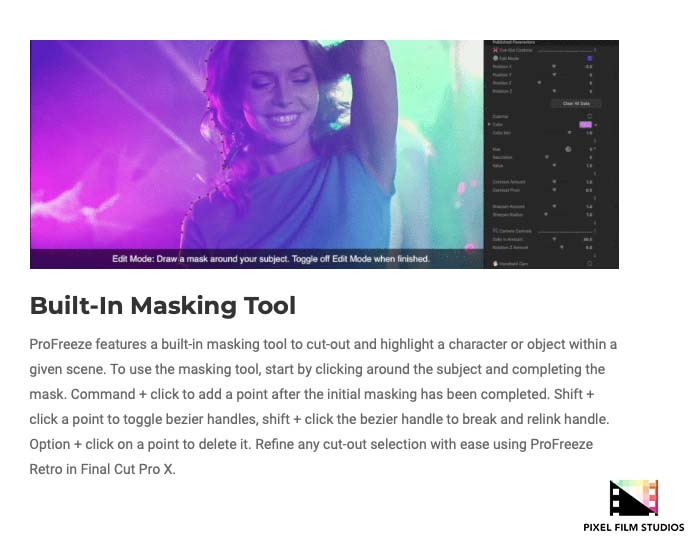Open the dropdown arrow beside the Color swatch
The image size is (693, 538).
(x=596, y=125)
